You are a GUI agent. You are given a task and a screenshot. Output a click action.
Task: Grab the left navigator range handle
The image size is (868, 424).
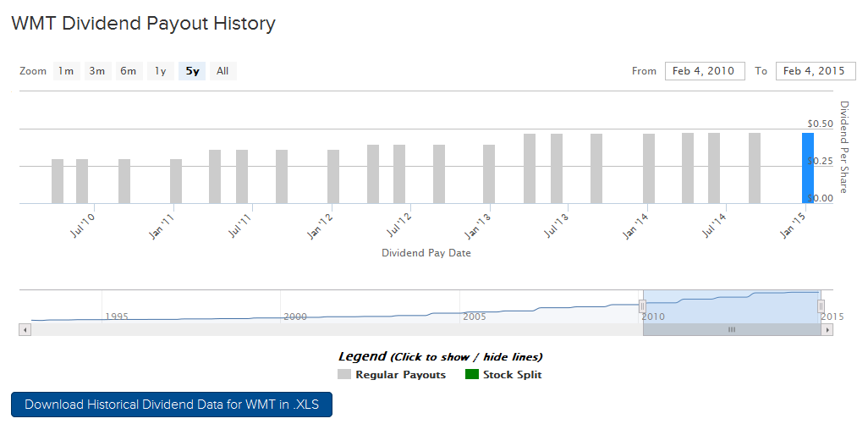tap(643, 306)
